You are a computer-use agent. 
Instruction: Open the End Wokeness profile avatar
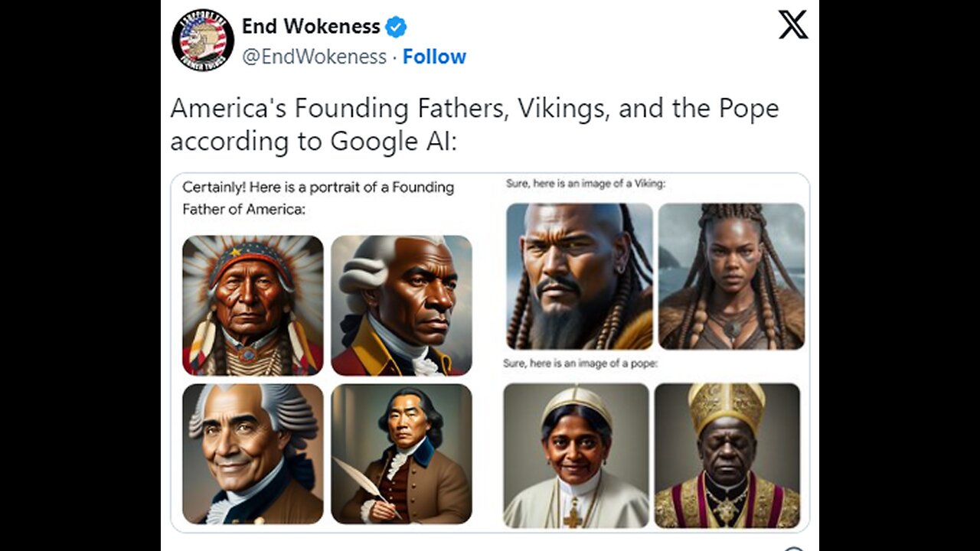pyautogui.click(x=203, y=40)
